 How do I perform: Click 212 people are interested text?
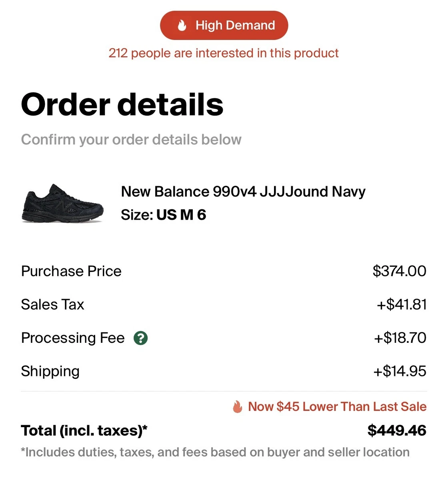(x=224, y=53)
